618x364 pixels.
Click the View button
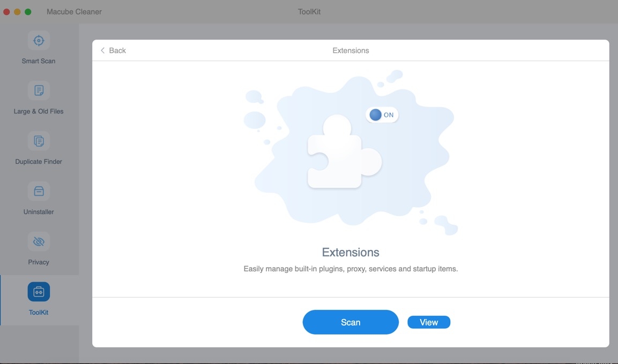(x=429, y=322)
